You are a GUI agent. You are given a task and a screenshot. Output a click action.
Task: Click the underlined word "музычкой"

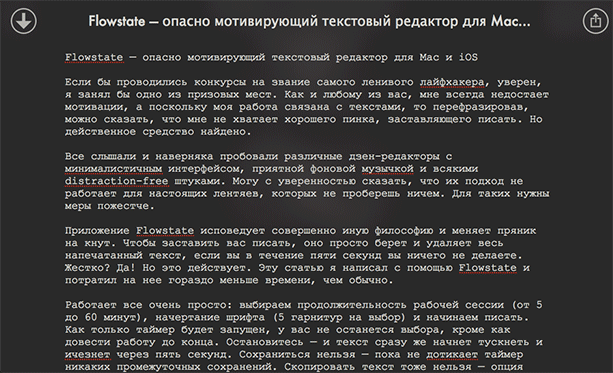click(387, 169)
